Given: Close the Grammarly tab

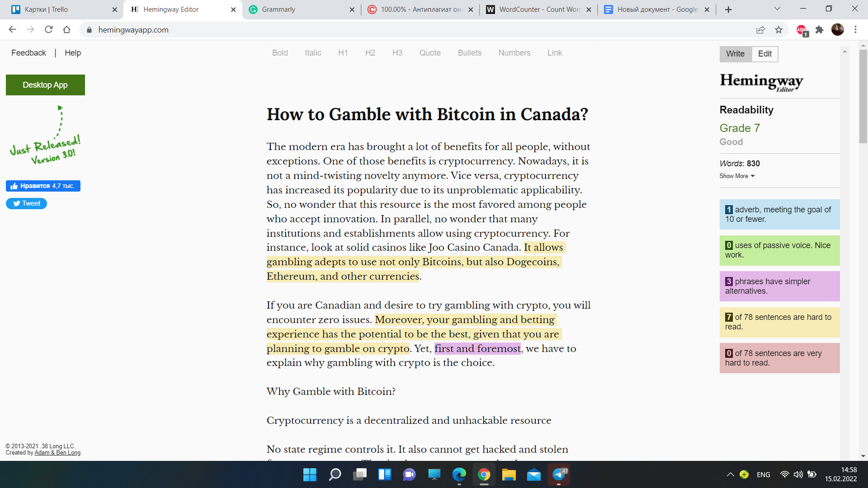Looking at the screenshot, I should (x=352, y=9).
